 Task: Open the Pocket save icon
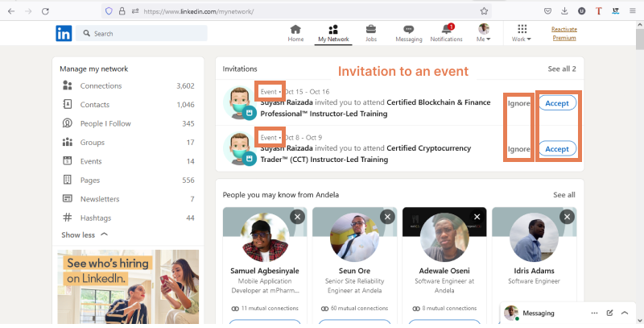547,11
